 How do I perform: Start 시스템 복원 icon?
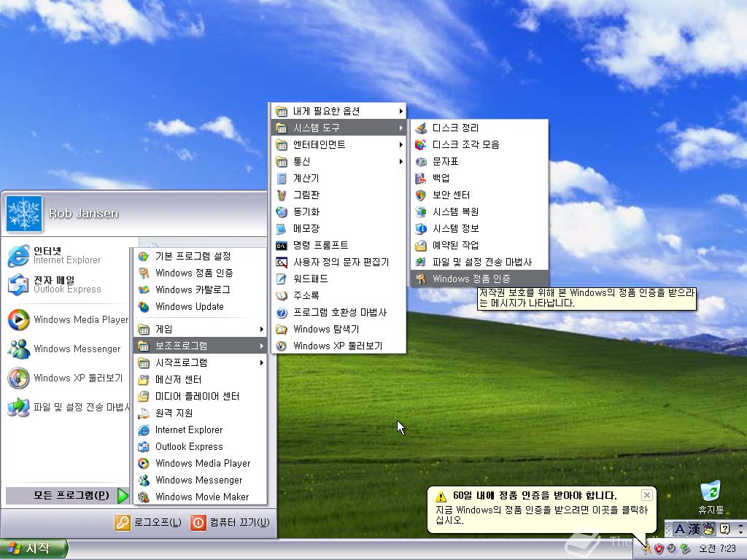click(421, 211)
